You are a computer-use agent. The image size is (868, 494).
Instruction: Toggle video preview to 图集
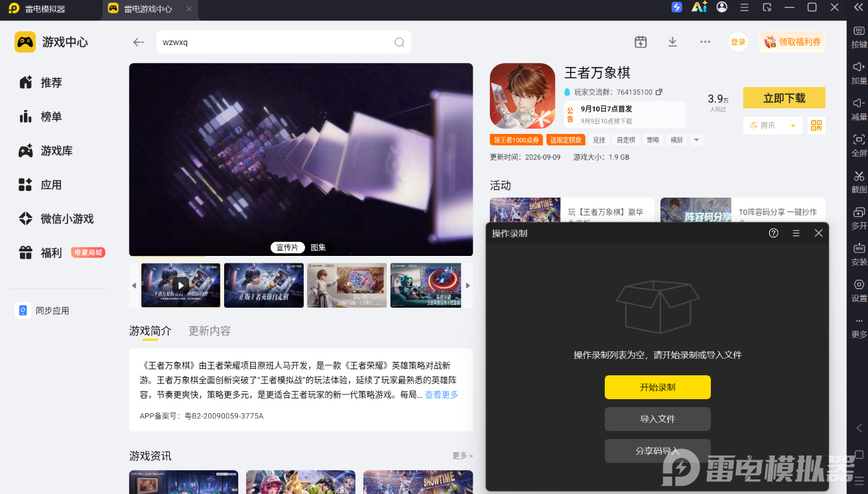[x=318, y=247]
